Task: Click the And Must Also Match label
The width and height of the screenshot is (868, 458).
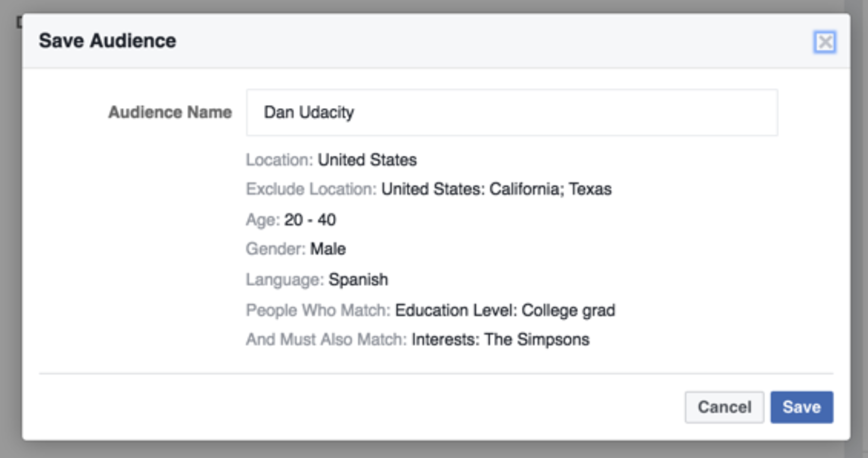Action: pyautogui.click(x=326, y=339)
